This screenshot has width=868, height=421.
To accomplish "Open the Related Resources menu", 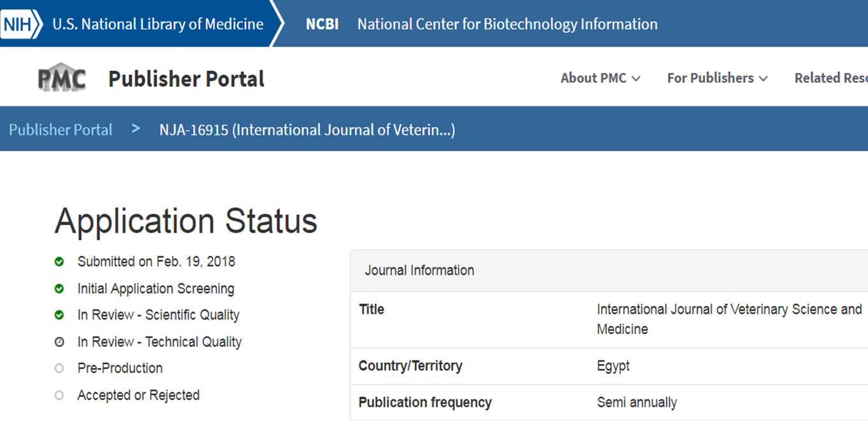I will 830,78.
